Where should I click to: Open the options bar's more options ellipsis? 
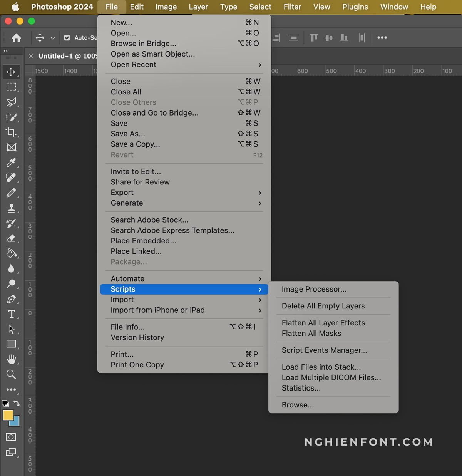tap(382, 37)
